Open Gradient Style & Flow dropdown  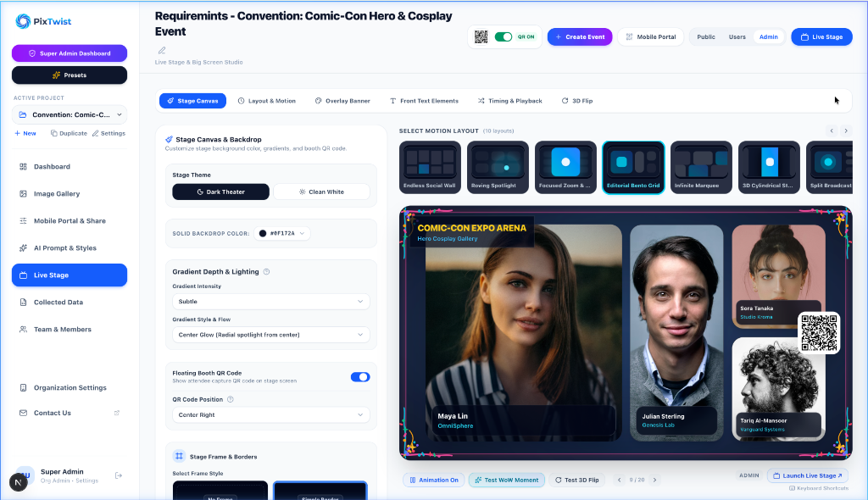coord(271,335)
